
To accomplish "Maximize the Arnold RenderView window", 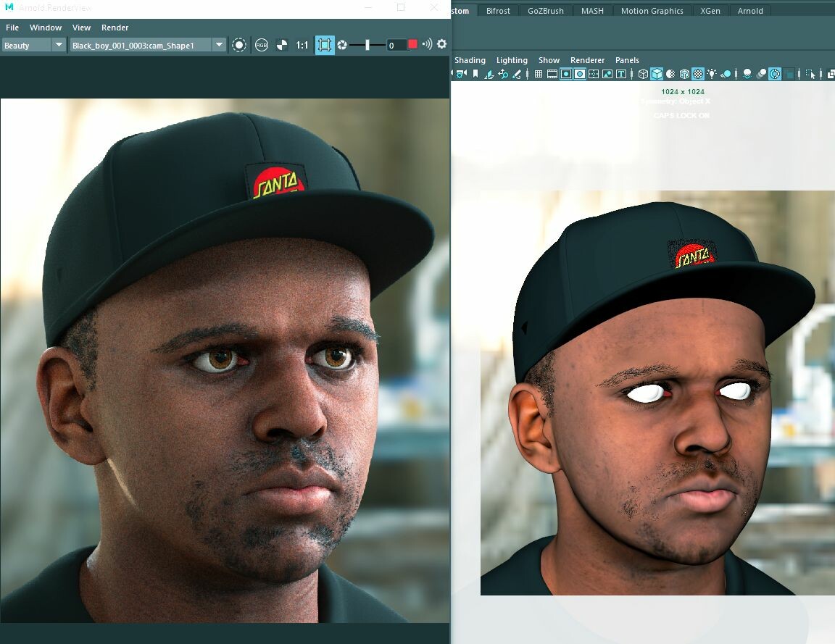I will pos(401,7).
